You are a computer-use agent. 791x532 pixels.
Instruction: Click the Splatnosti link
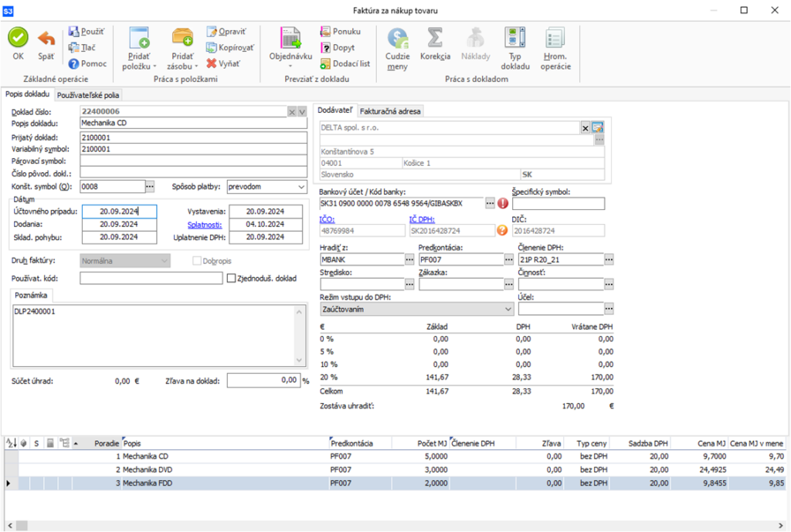click(x=205, y=225)
